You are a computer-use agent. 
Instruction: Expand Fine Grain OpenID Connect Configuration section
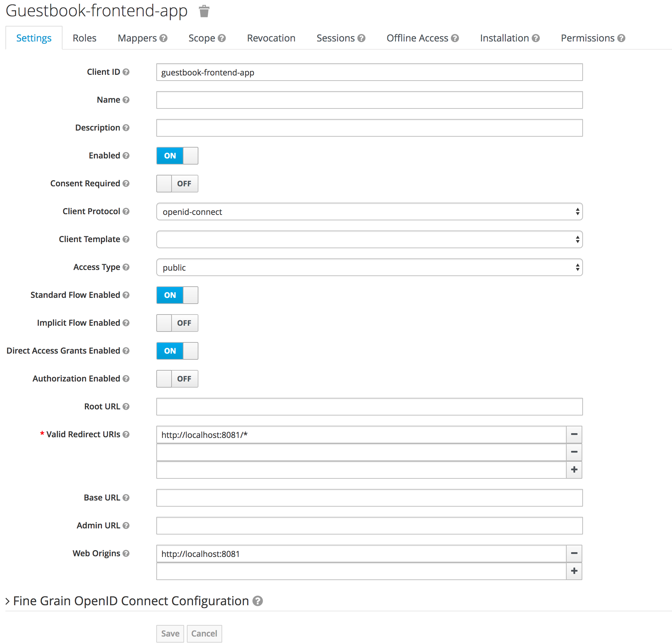(x=130, y=601)
